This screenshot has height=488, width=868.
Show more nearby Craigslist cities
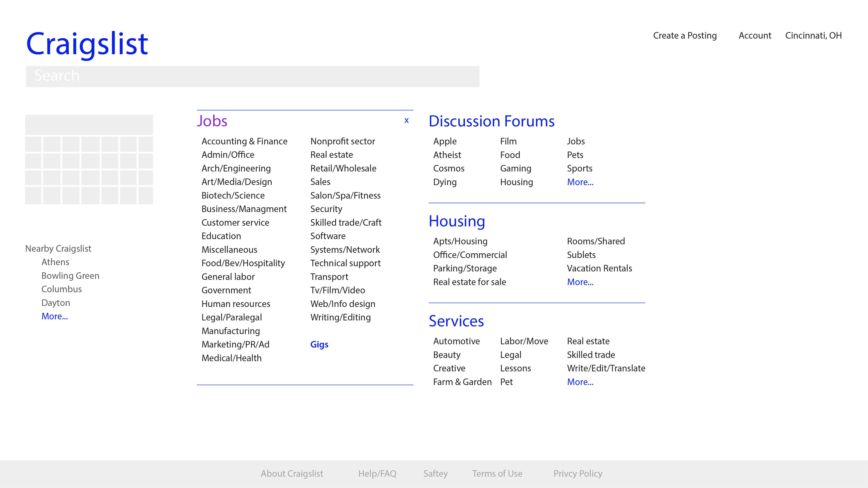pyautogui.click(x=55, y=316)
